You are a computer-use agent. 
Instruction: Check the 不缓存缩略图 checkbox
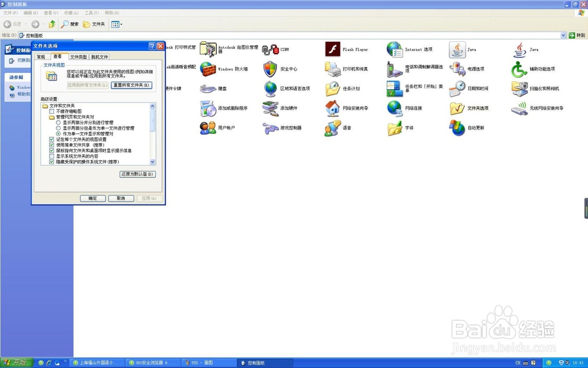pos(52,111)
